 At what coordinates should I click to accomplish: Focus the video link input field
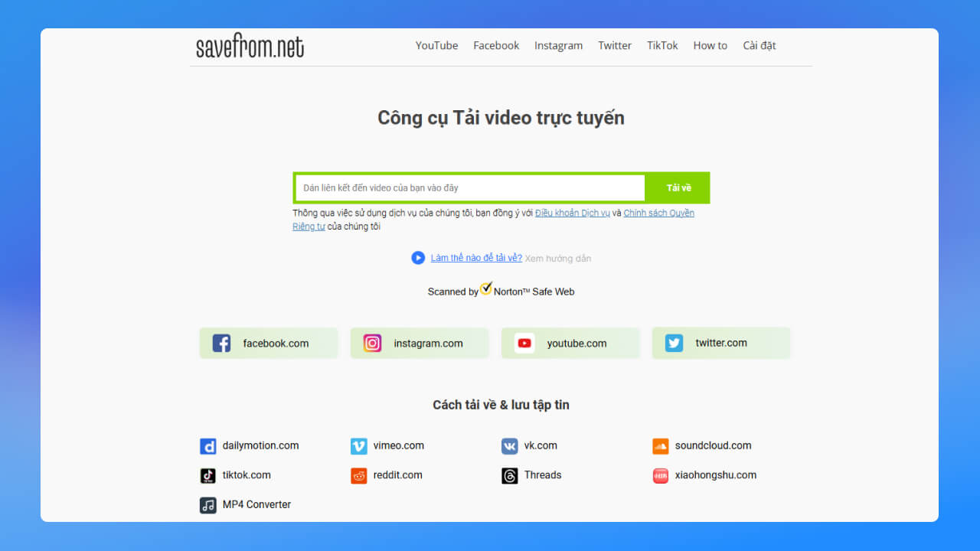(x=470, y=187)
